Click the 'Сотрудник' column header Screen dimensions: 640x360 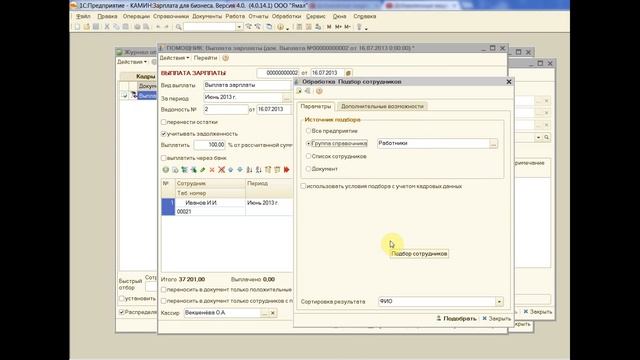tap(210, 184)
